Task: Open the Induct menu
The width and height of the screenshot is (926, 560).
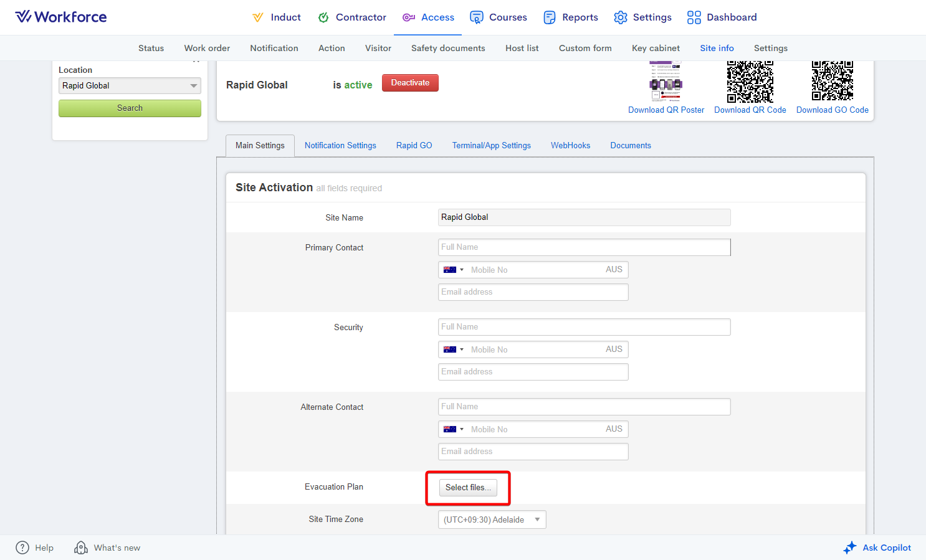Action: click(276, 17)
